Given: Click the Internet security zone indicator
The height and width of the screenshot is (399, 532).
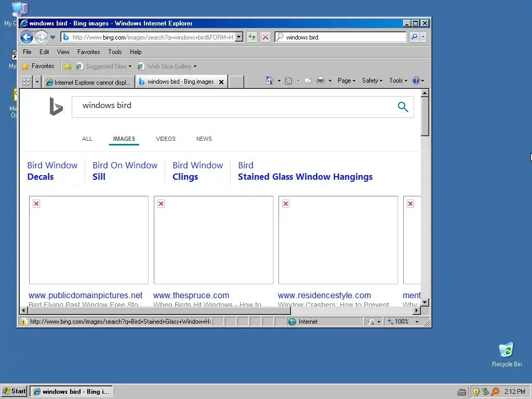Looking at the screenshot, I should coord(324,322).
